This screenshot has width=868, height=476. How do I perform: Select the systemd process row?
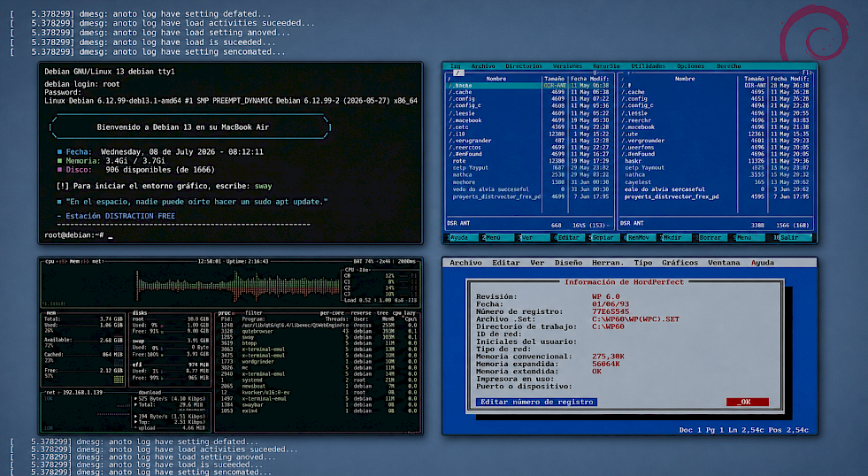tap(319, 380)
